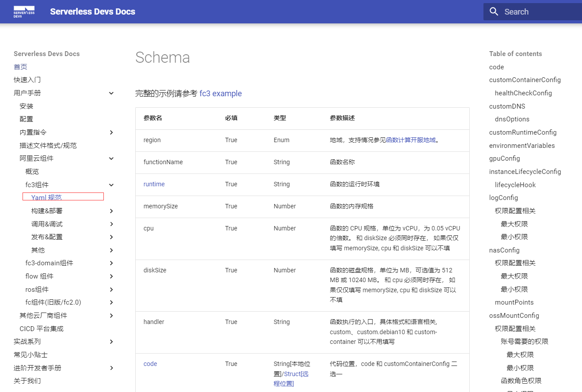Jump to mountPoints in contents
This screenshot has width=582, height=392.
point(514,302)
